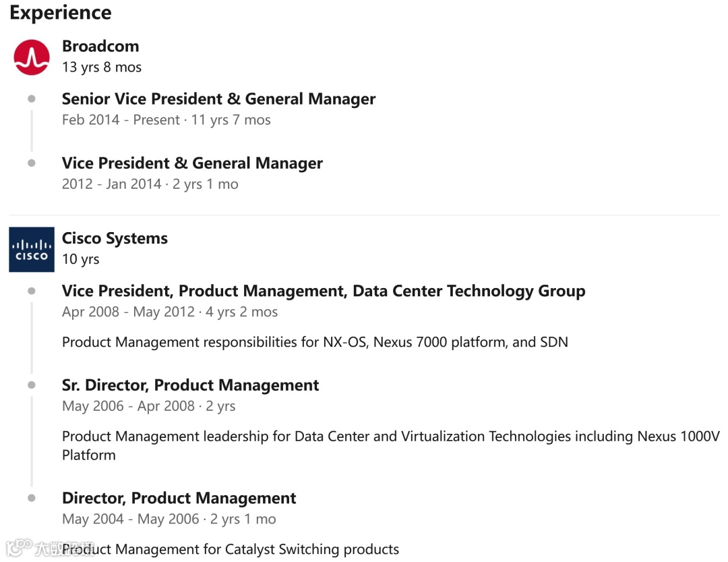Select Senior Vice President & General Manager title
This screenshot has height=562, width=728.
coord(218,99)
